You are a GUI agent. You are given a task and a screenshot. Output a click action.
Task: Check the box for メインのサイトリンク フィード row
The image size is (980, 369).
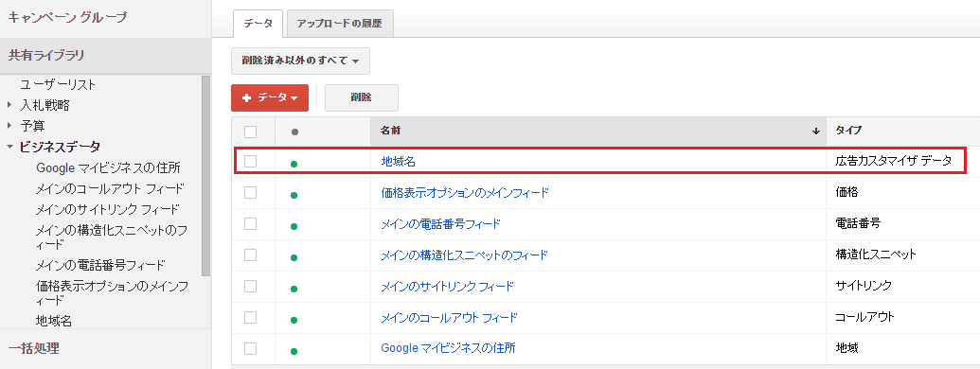251,286
